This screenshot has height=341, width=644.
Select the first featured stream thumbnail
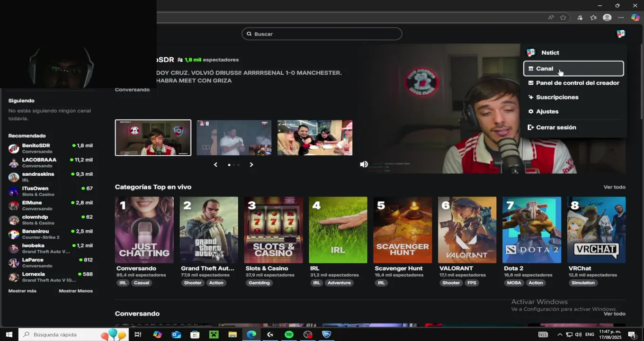click(x=153, y=137)
